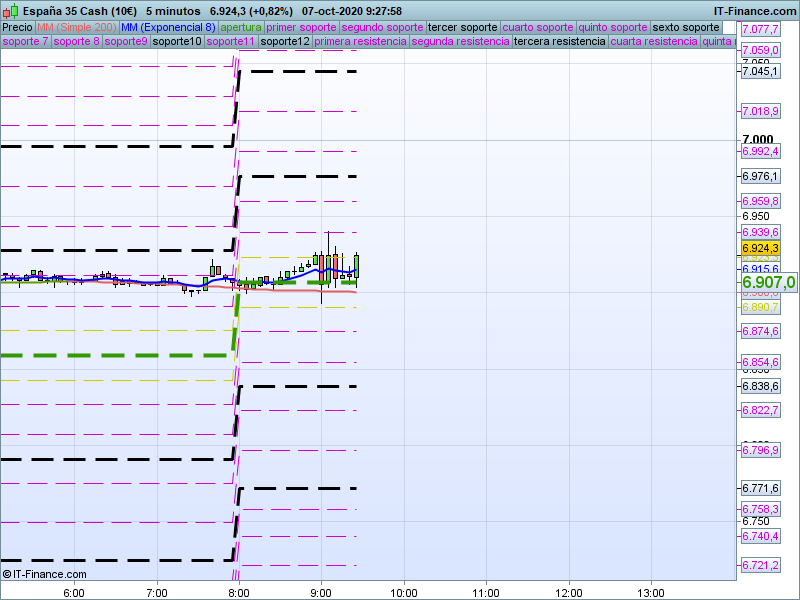
Task: Open the MM (Simple 200) indicator label
Action: point(77,28)
